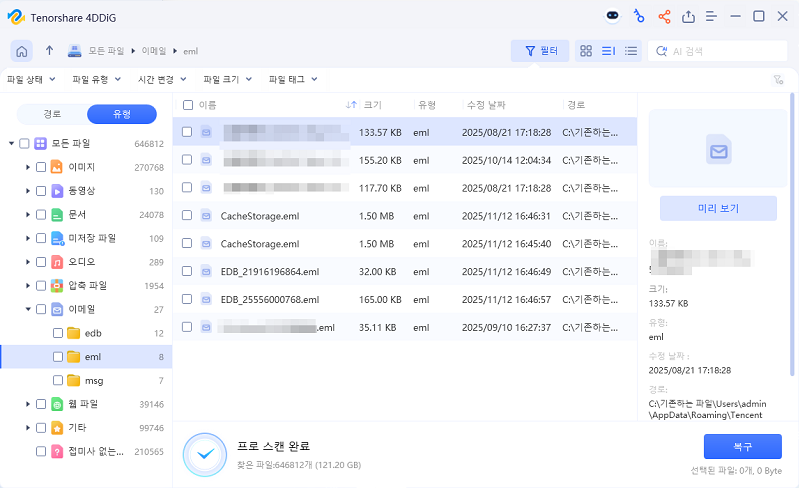Screen dimensions: 799x488
Task: Switch to the 유형 tab
Action: coord(122,114)
